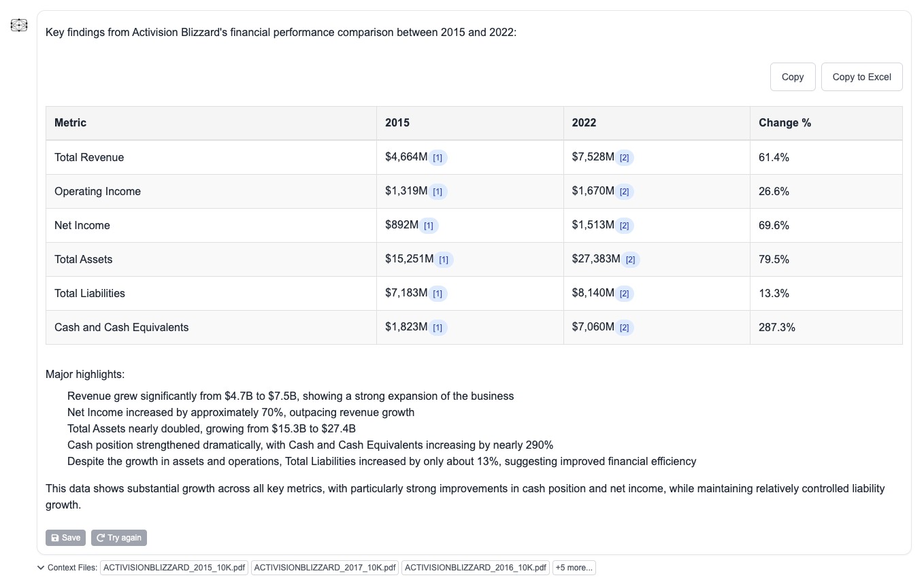Click the 2015 column header

click(470, 123)
